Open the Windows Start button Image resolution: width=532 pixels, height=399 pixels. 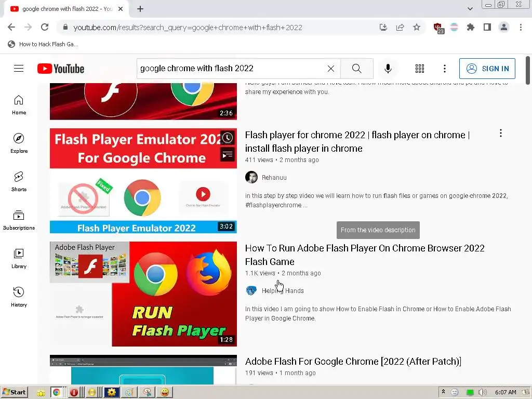(x=15, y=392)
